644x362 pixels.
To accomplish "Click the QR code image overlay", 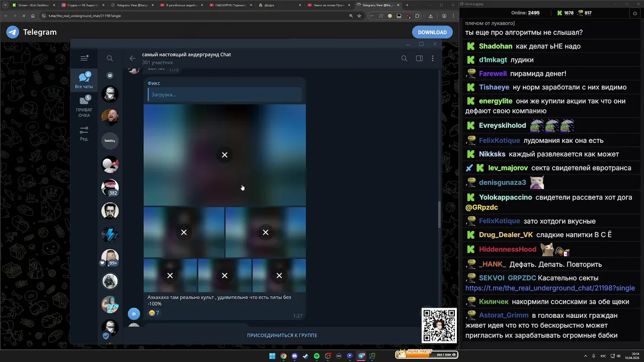I will [439, 325].
